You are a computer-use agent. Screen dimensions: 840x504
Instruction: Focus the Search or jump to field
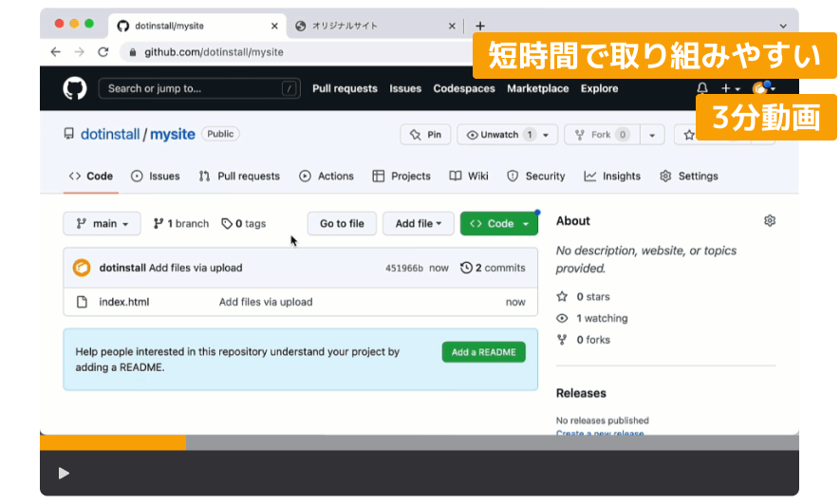tap(199, 88)
